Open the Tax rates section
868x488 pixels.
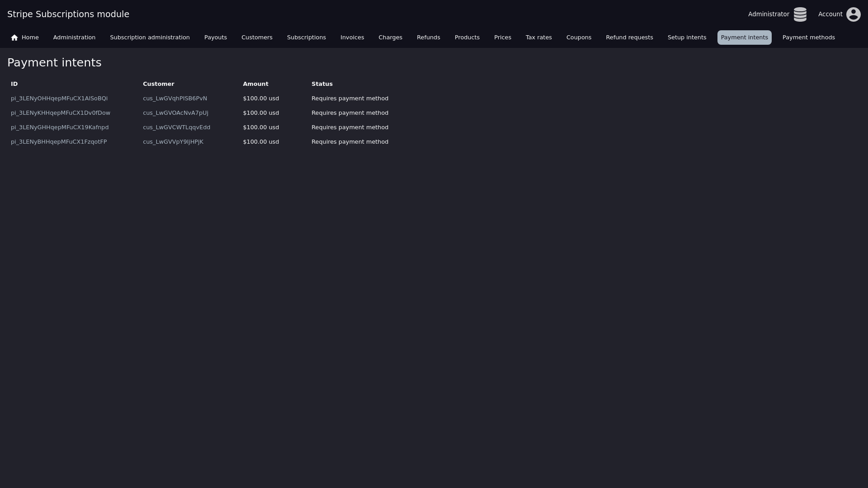point(538,38)
